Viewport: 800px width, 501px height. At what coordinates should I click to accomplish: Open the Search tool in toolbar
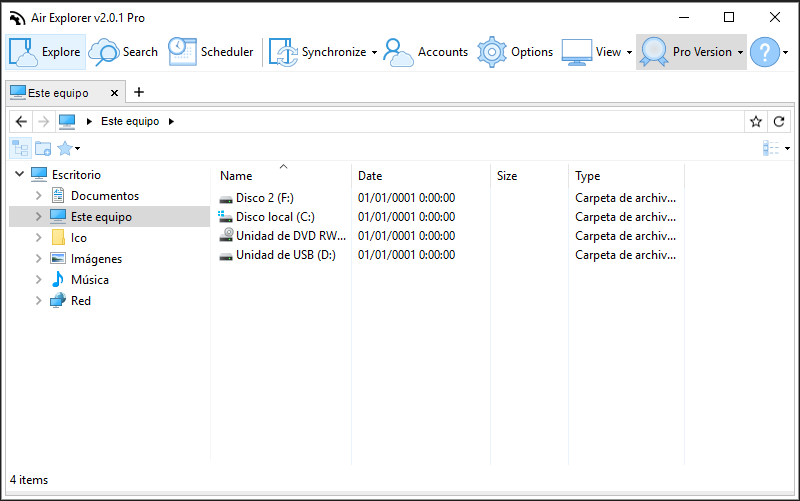(x=123, y=52)
